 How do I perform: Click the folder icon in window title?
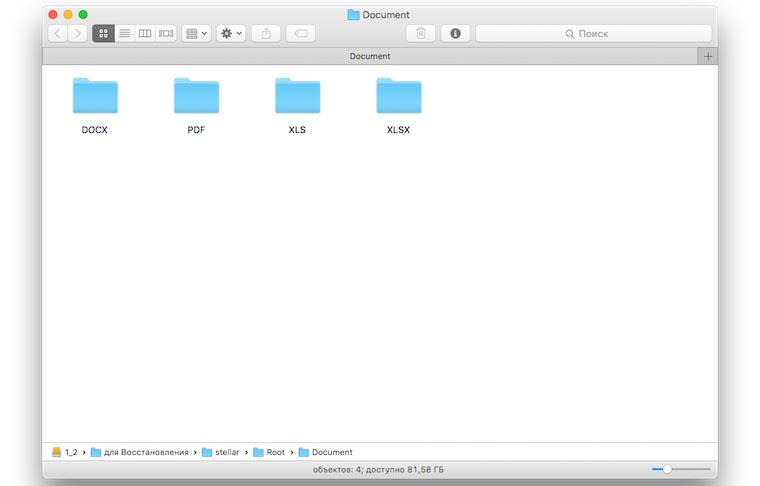[353, 15]
